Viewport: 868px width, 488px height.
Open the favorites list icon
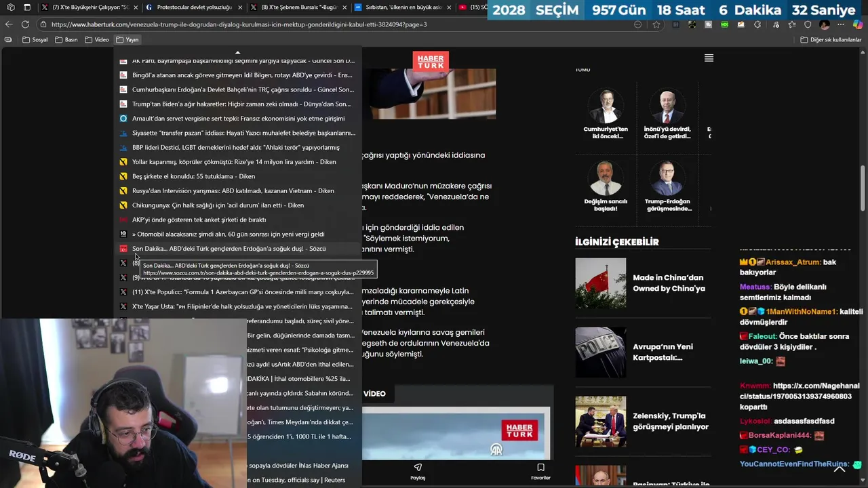(791, 24)
